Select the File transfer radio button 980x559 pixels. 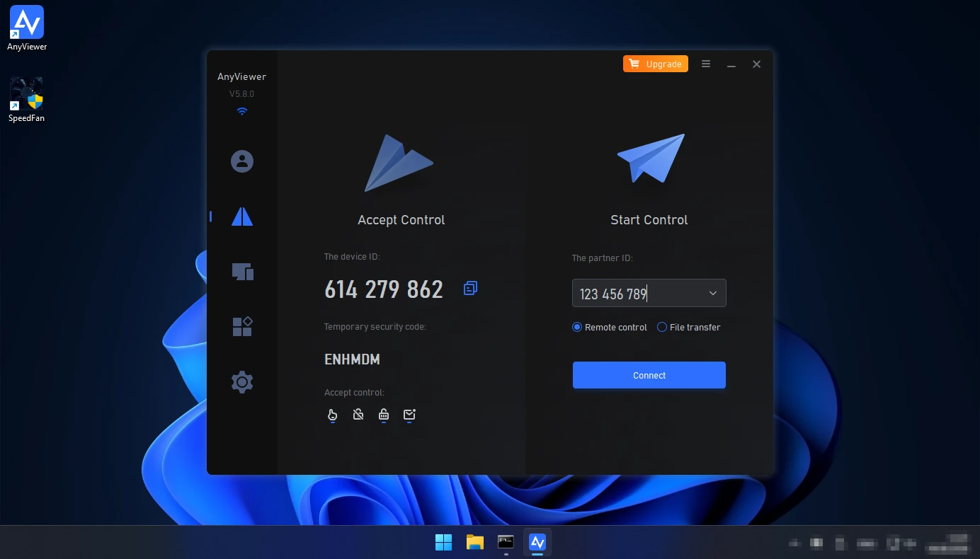(662, 327)
